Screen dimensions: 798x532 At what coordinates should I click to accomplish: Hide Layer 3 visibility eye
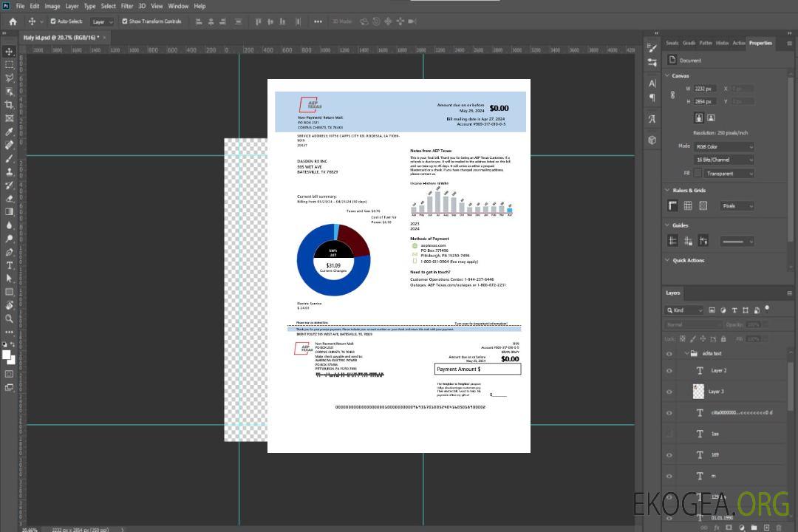click(669, 392)
